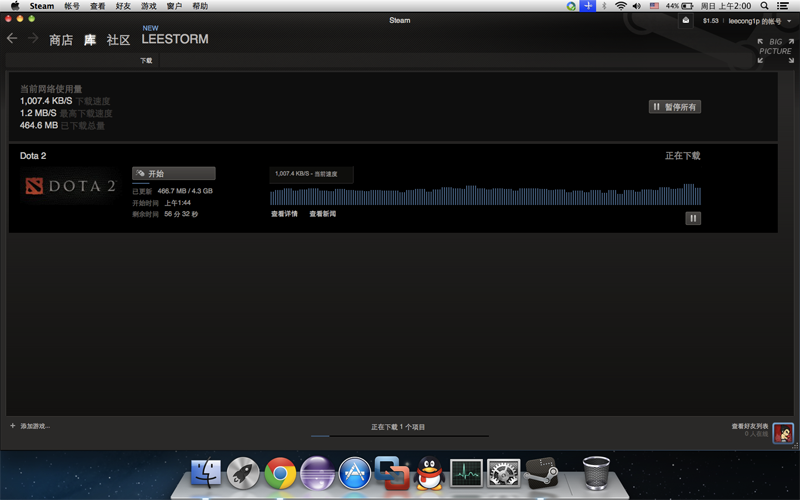The width and height of the screenshot is (800, 500).
Task: Open the 游戏 menu
Action: 148,6
